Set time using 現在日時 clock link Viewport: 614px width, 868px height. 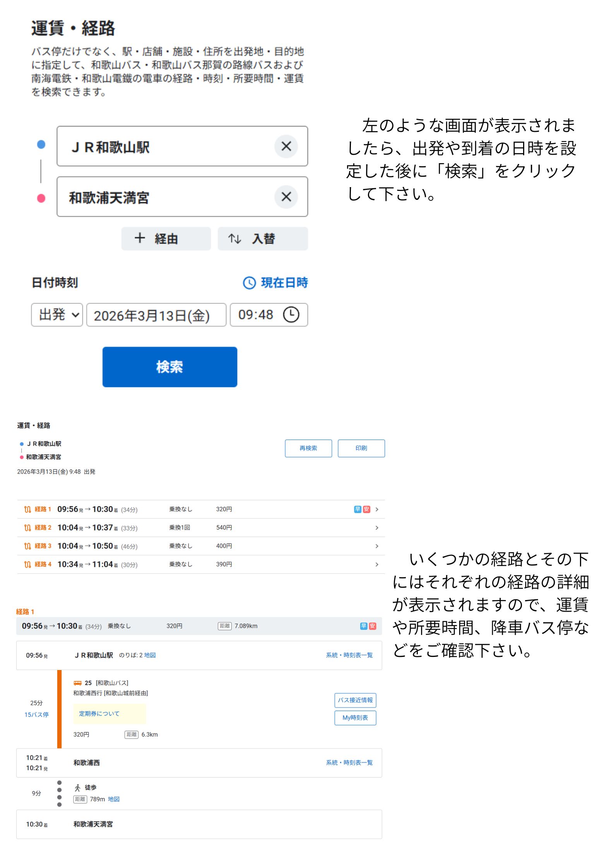point(275,283)
